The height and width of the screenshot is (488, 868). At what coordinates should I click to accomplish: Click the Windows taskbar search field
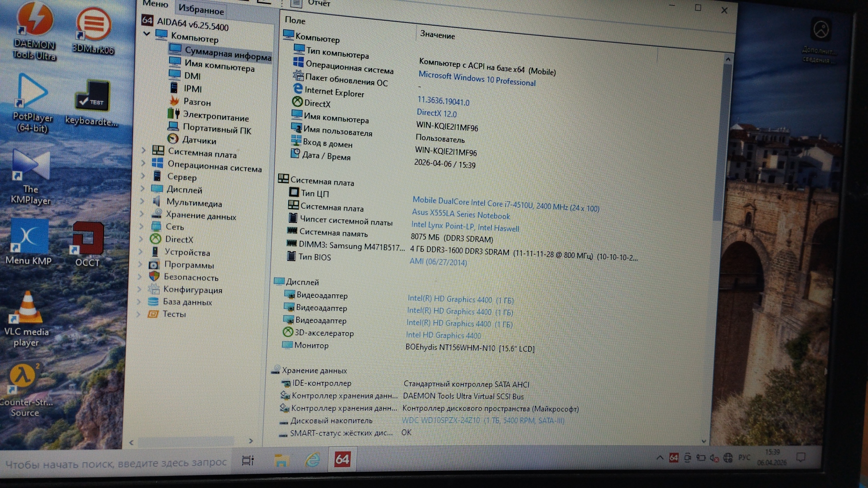point(116,463)
